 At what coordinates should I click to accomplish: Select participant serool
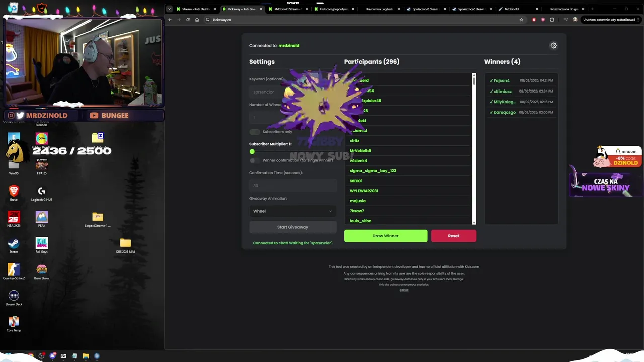pyautogui.click(x=356, y=180)
